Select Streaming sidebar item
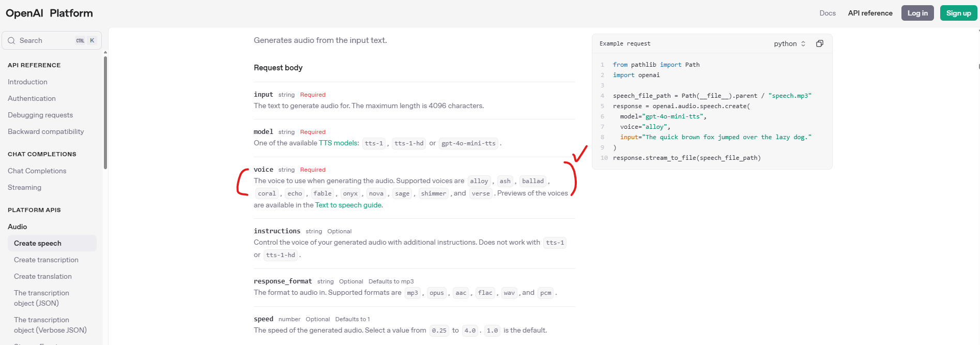Image resolution: width=980 pixels, height=345 pixels. point(24,187)
